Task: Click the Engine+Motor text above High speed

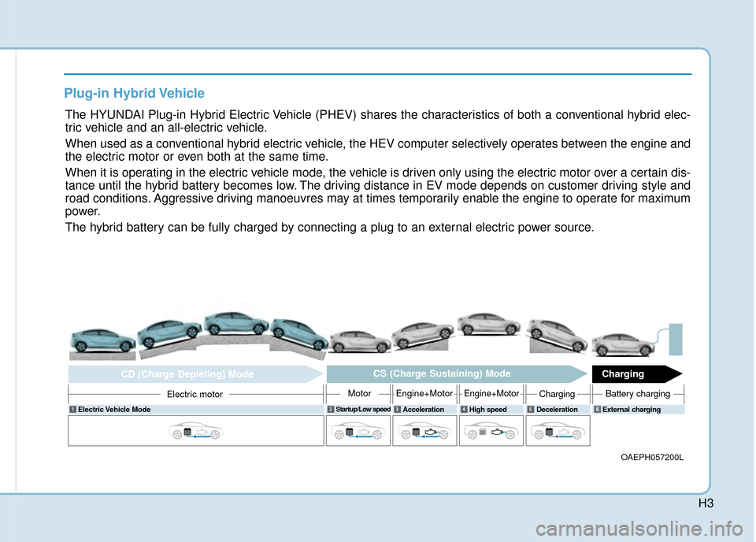Action: [x=491, y=393]
